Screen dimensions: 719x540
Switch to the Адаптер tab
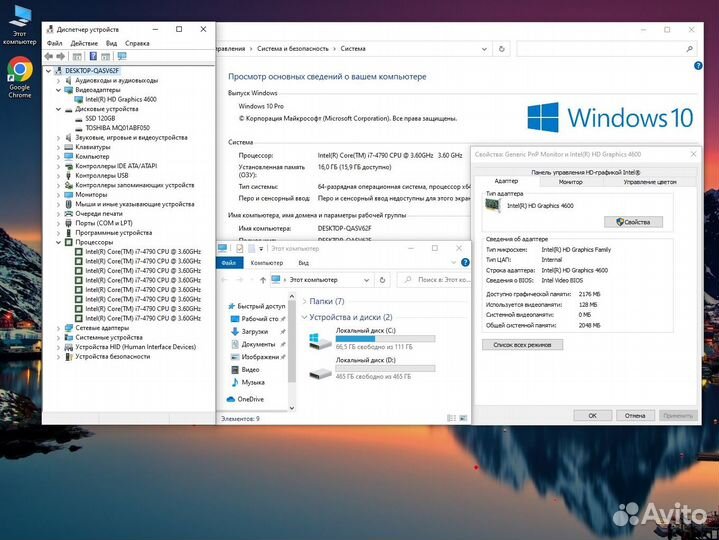click(506, 181)
